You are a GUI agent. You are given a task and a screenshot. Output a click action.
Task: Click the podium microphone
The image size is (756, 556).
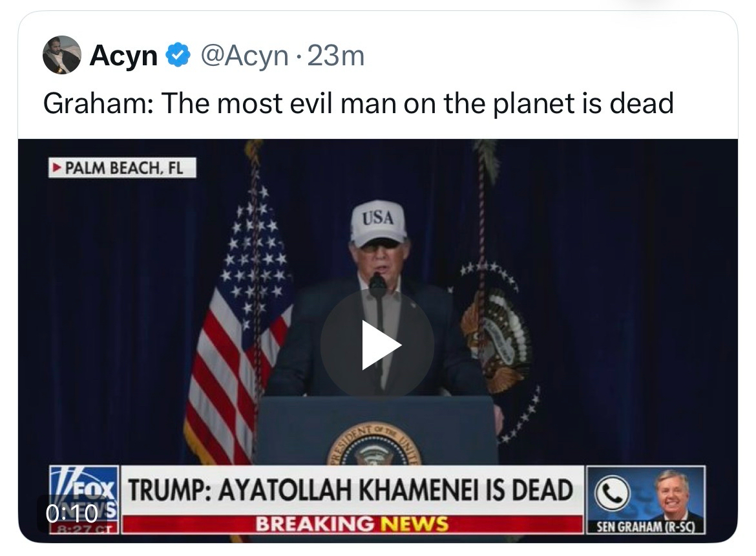tap(378, 284)
